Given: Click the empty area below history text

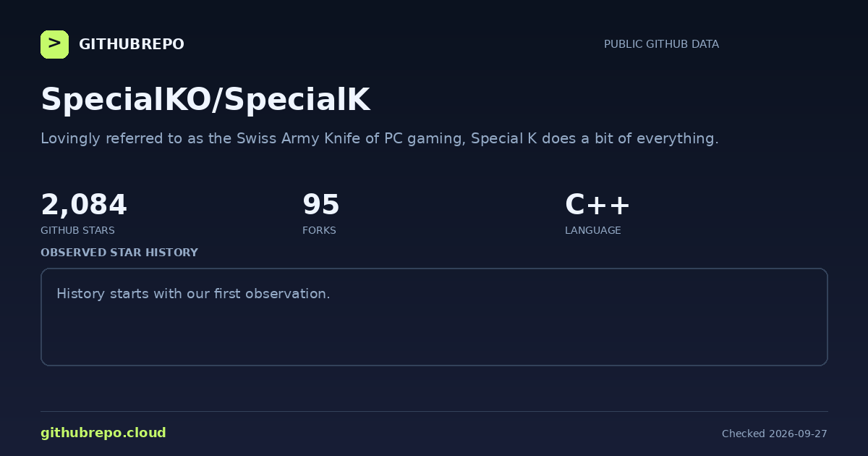Looking at the screenshot, I should [x=434, y=334].
